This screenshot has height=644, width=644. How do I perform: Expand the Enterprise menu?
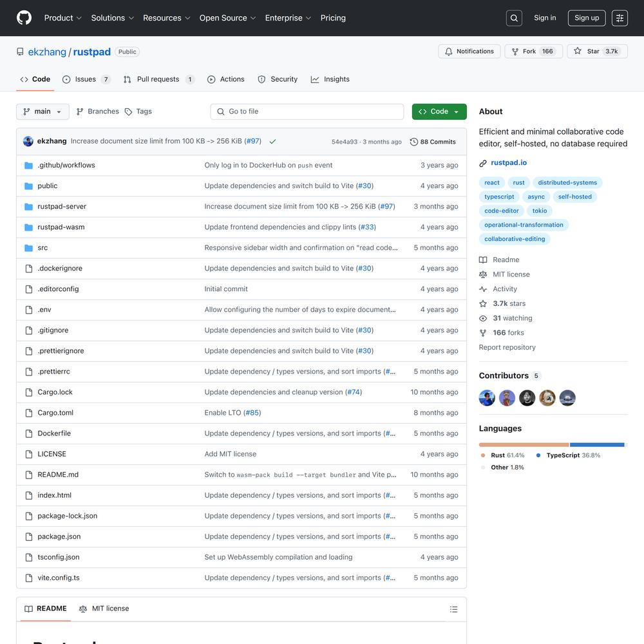point(288,18)
